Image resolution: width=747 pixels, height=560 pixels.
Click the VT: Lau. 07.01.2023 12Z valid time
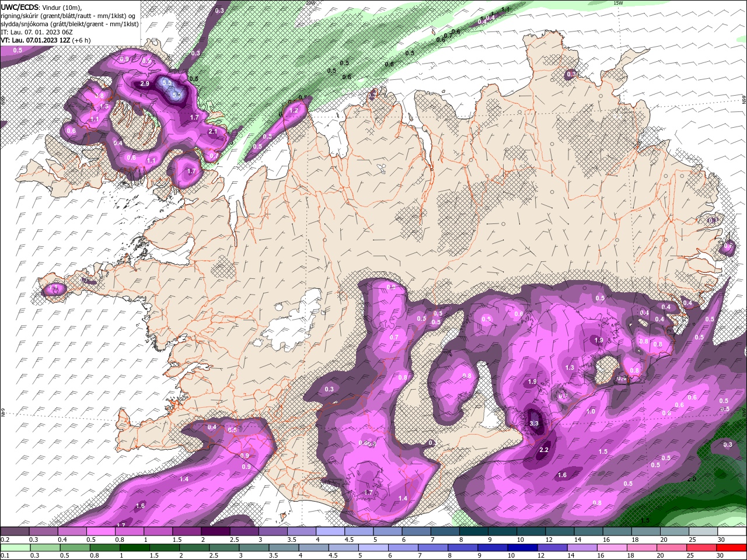point(36,40)
